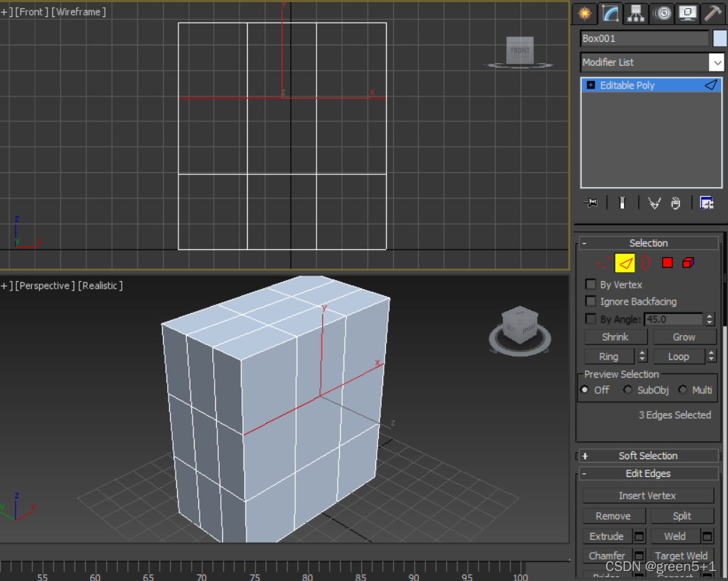Open the Utilities hammer tab
Screen dimensions: 728x581
(712, 13)
